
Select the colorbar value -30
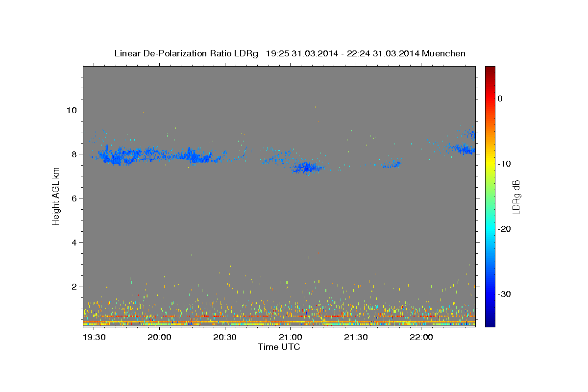[x=504, y=294]
